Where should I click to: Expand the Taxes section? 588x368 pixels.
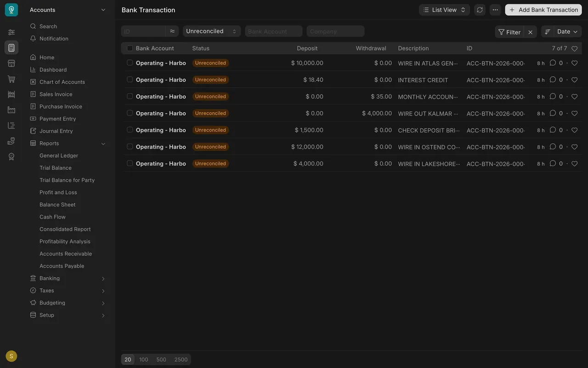tap(103, 291)
